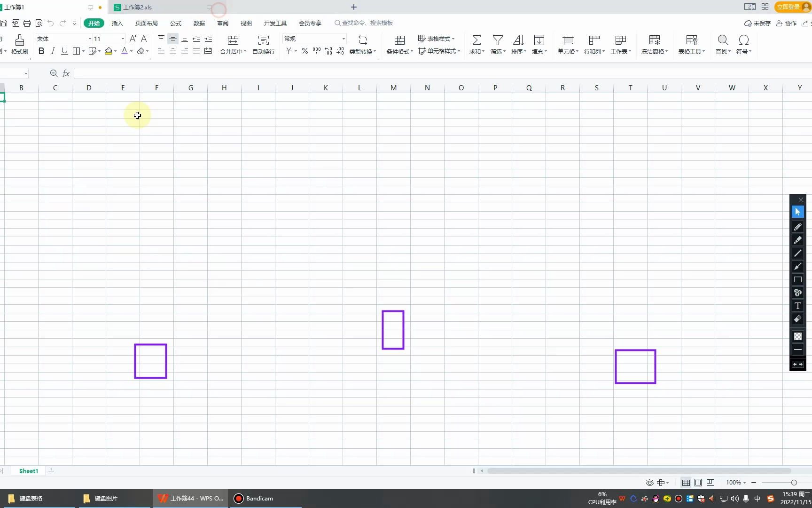Click the Wrap Text (自动换行) button
812x508 pixels.
[x=264, y=45]
